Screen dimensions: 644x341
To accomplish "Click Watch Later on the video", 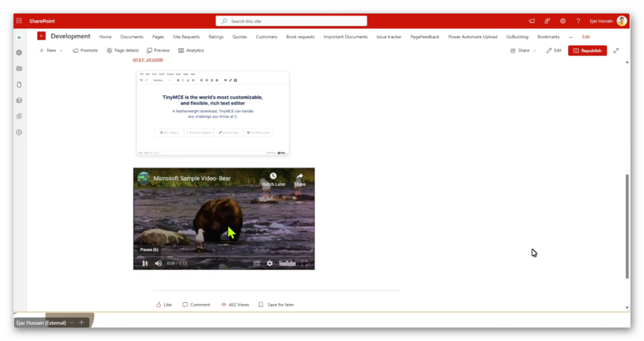I will coord(273,180).
